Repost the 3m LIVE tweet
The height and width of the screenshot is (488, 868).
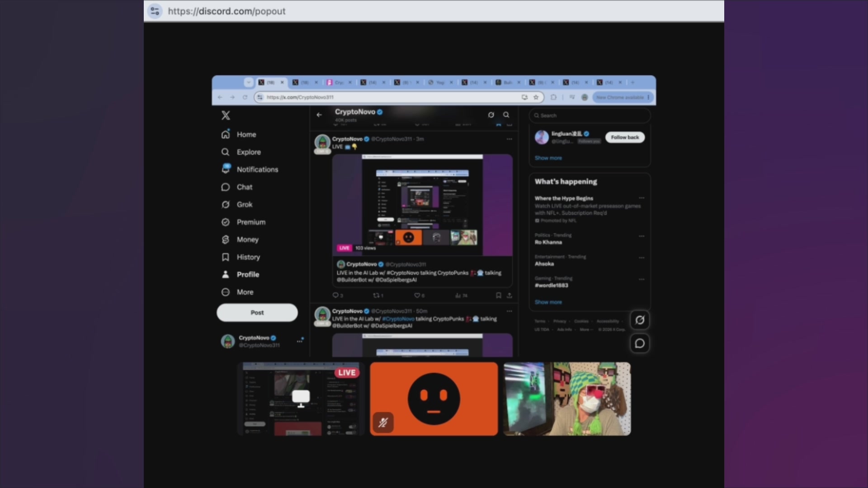click(x=378, y=296)
